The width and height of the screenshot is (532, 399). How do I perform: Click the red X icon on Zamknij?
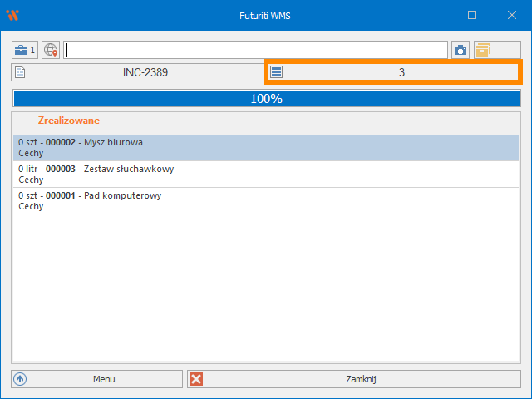(x=196, y=379)
